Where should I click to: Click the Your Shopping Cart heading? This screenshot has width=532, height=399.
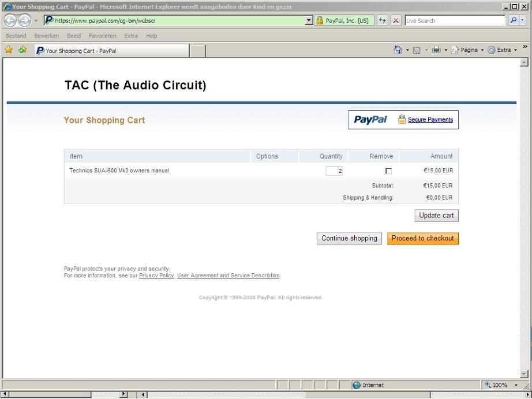click(x=104, y=121)
